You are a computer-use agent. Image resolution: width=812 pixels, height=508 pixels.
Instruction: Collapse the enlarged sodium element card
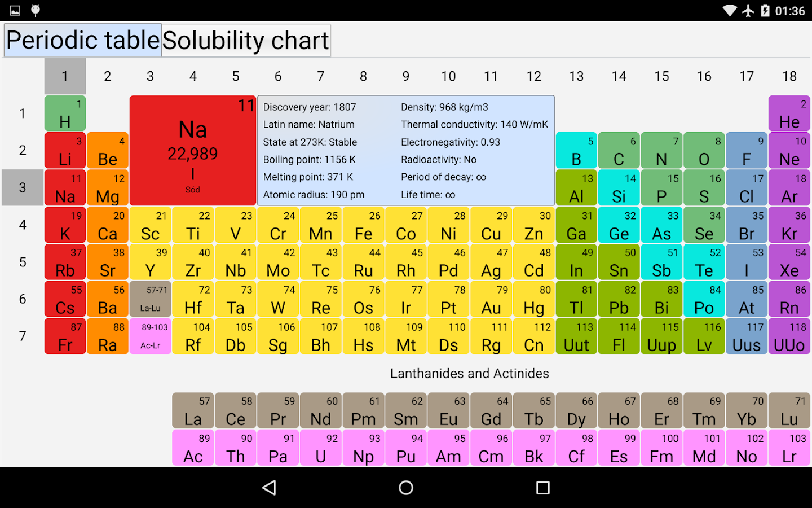[192, 150]
